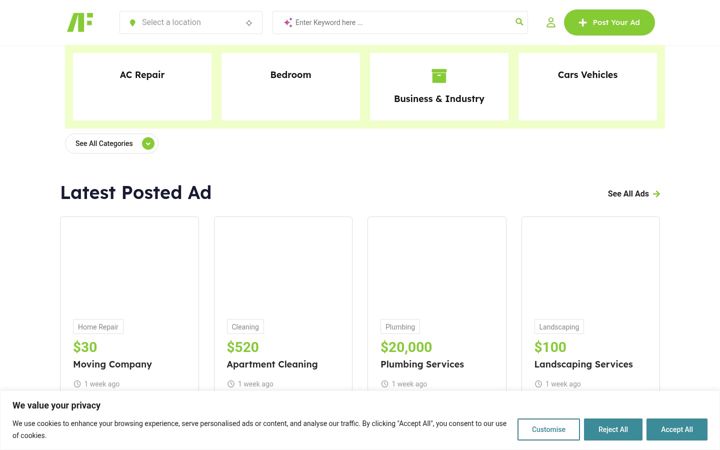Select the Home Repair tag
The height and width of the screenshot is (450, 720).
coord(98,327)
